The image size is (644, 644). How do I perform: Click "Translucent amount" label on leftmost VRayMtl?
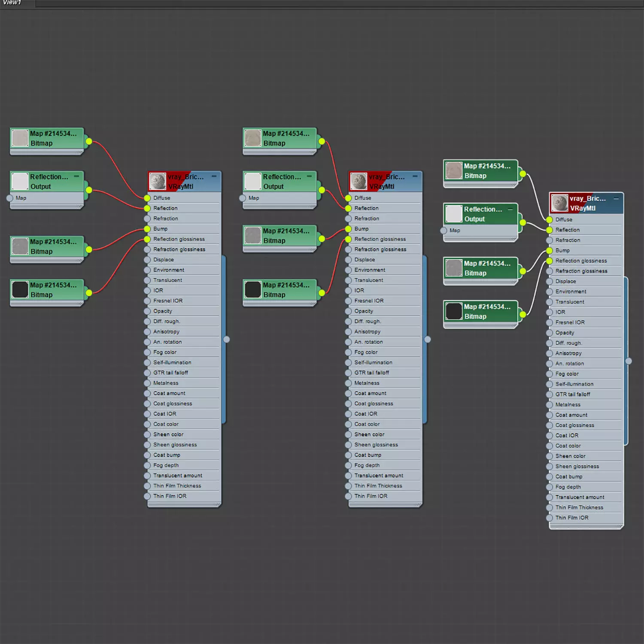(x=178, y=475)
